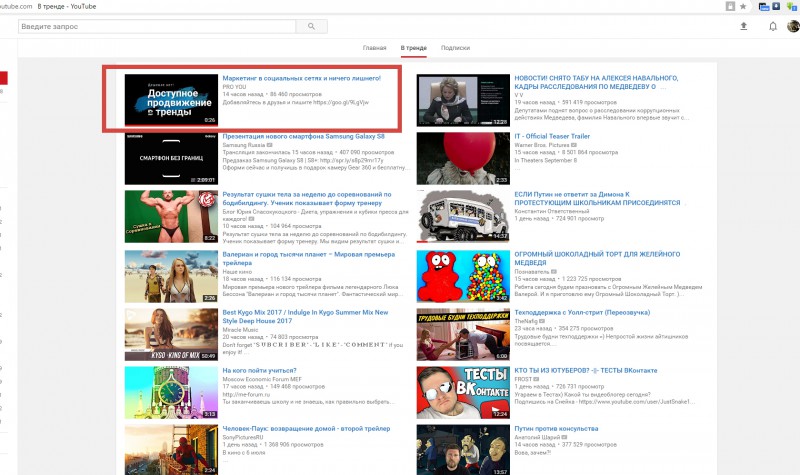Image resolution: width=800 pixels, height=475 pixels.
Task: Click goo.gl link in Маркетинг description
Action: [x=341, y=102]
